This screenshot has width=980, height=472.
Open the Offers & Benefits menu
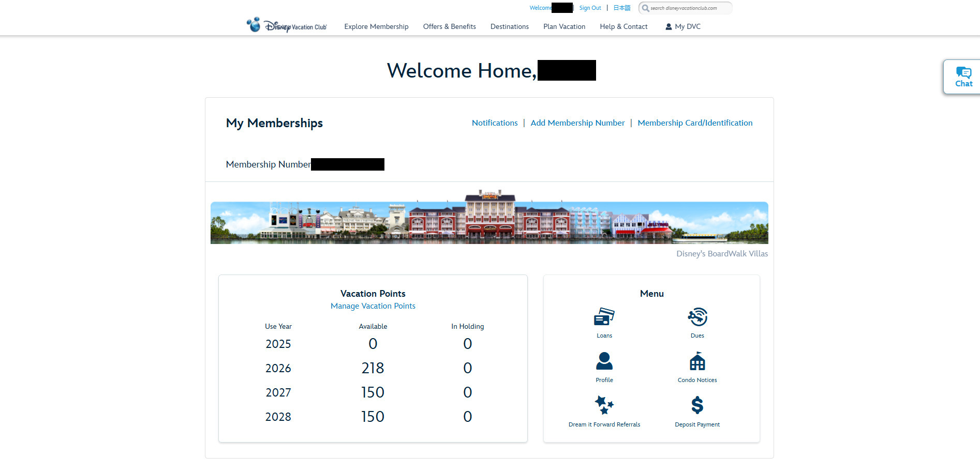pyautogui.click(x=449, y=26)
